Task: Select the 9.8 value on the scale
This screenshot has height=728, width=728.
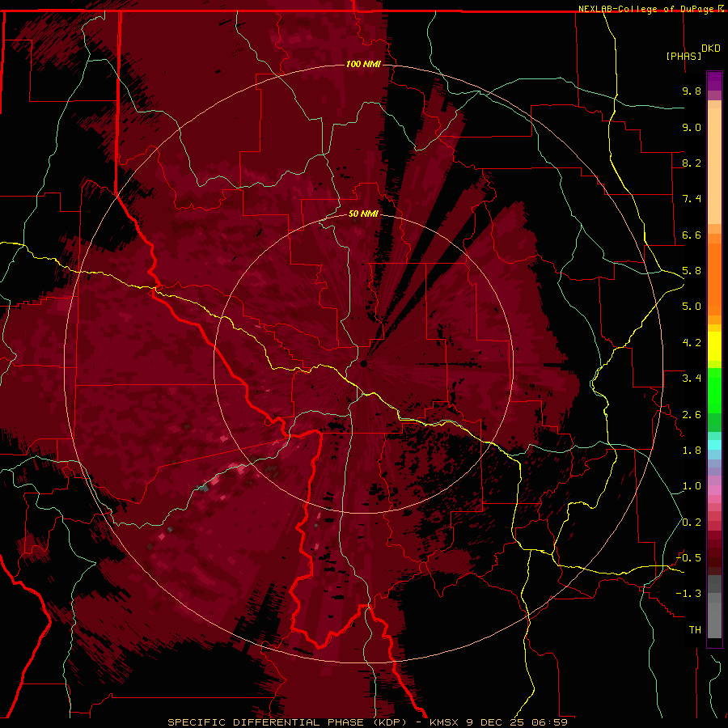Action: coord(692,91)
